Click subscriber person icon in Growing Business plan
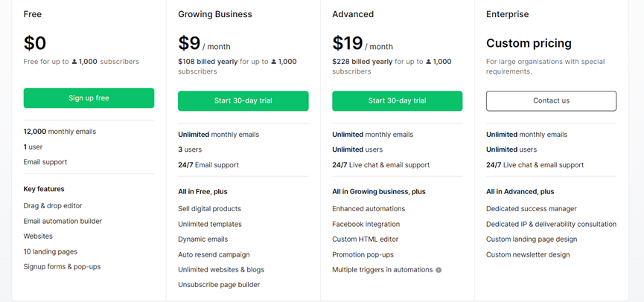Image resolution: width=644 pixels, height=302 pixels. click(274, 62)
